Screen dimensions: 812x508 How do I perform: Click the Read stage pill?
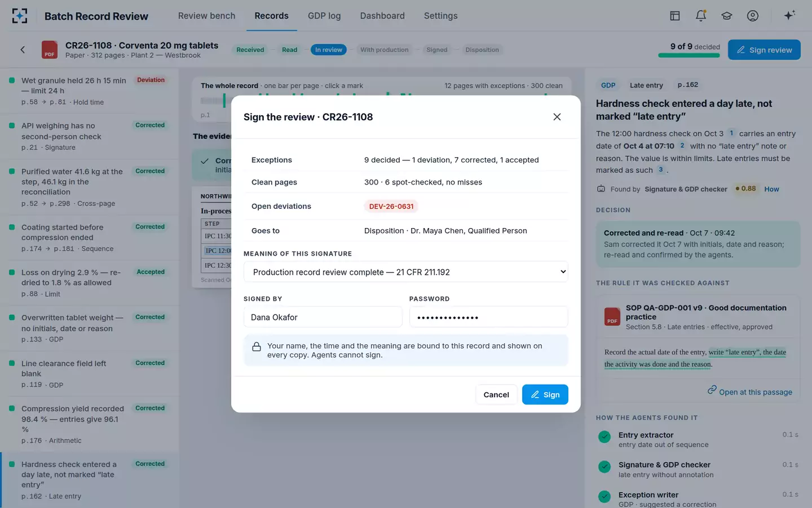289,50
